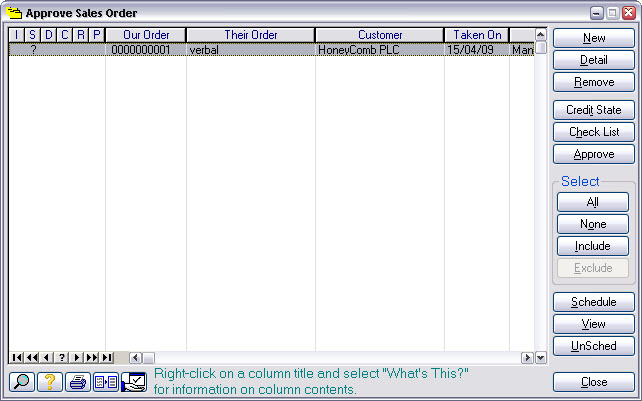Select All orders button
The height and width of the screenshot is (401, 642).
click(x=592, y=202)
